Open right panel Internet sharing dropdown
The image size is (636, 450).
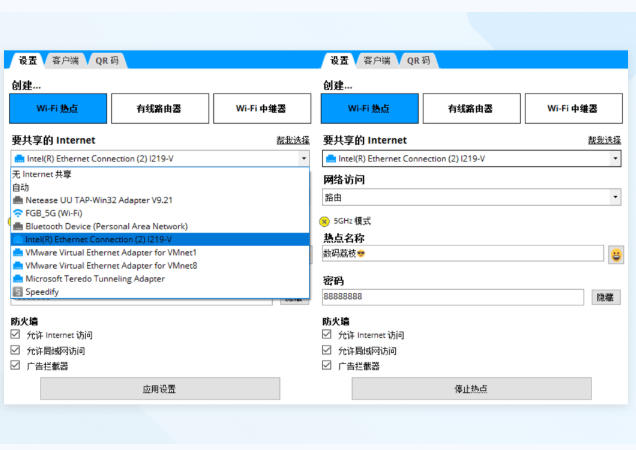click(615, 158)
